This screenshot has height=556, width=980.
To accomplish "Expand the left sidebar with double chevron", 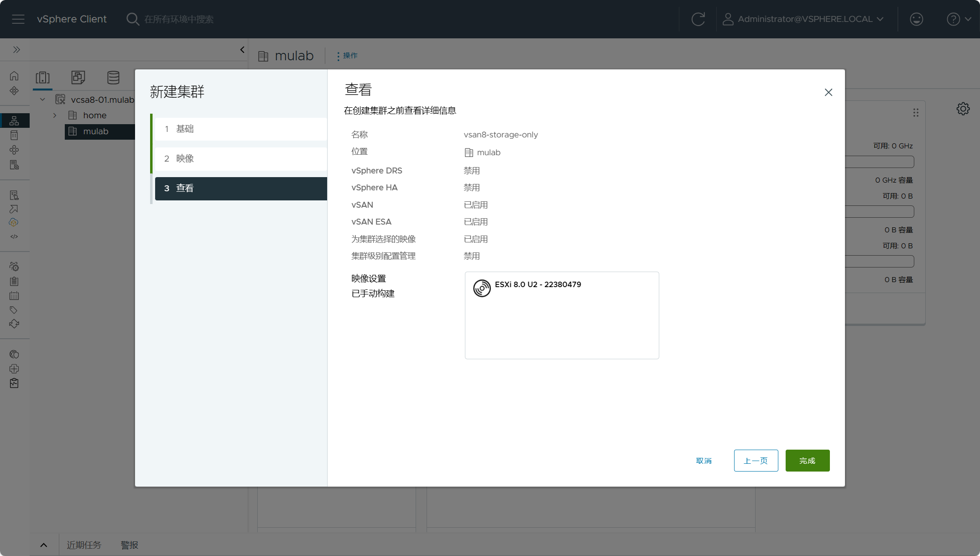I will (16, 49).
